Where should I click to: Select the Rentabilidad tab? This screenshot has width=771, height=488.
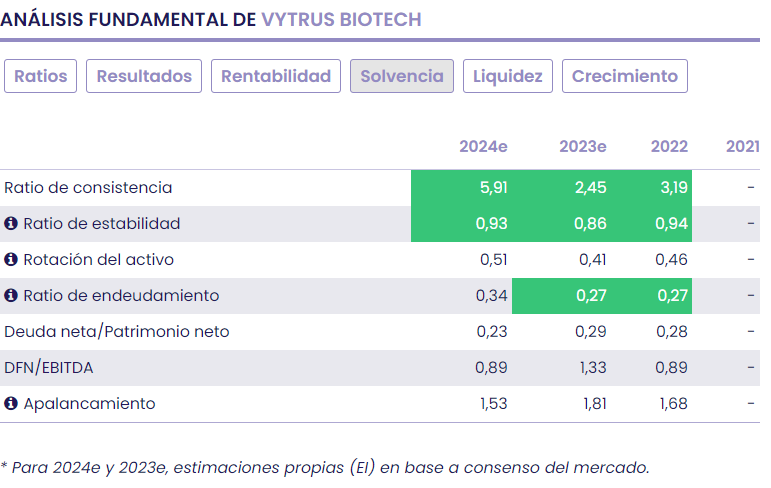click(x=276, y=76)
